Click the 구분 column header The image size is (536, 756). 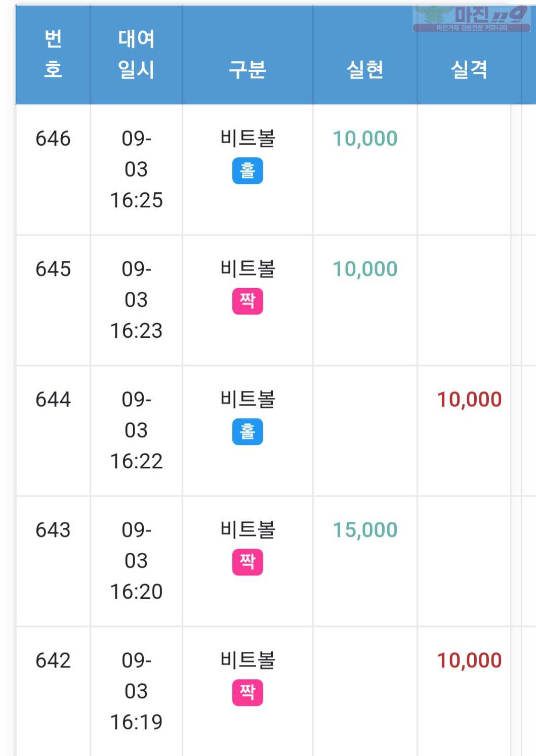point(248,69)
